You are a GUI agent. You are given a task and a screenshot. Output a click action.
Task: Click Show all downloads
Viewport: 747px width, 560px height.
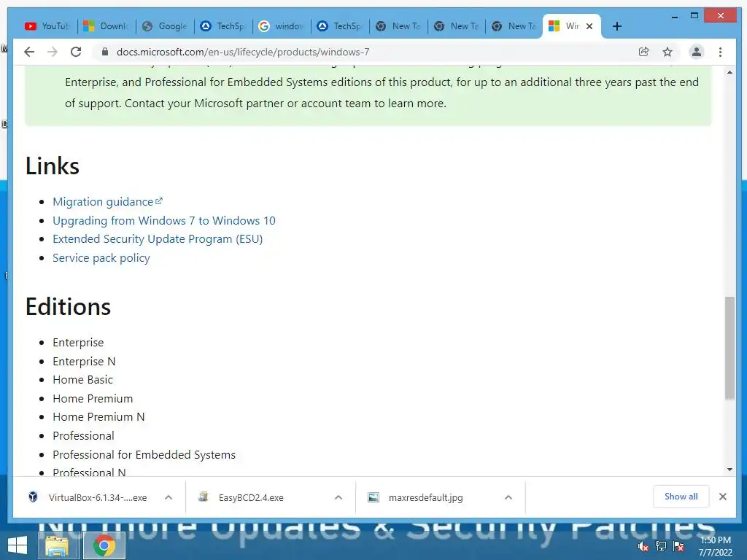[x=681, y=497]
